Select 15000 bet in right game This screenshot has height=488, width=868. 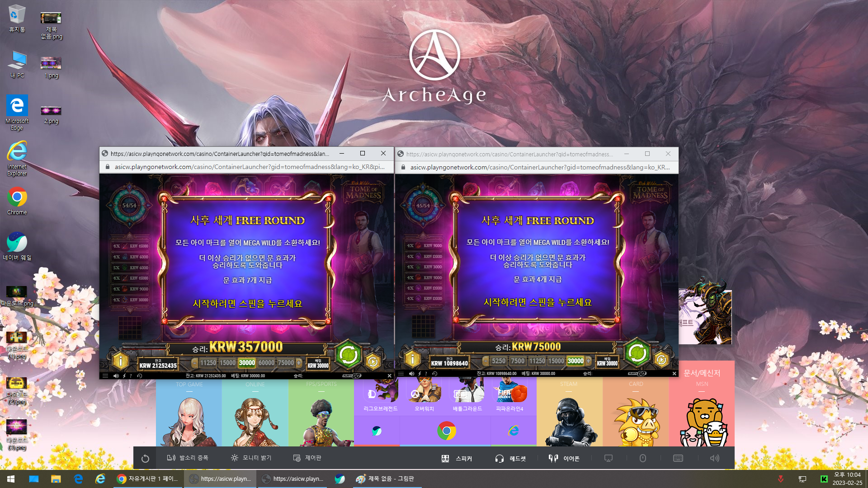pyautogui.click(x=556, y=361)
